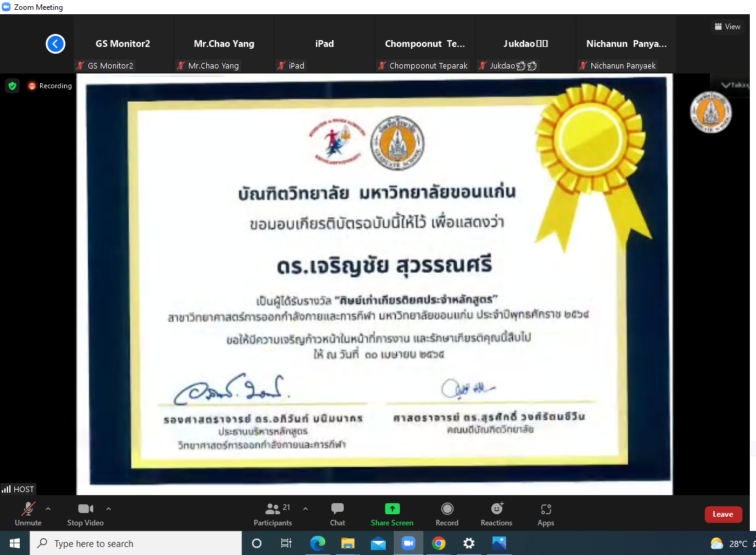Click the GS Monitor2 participant tile
Viewport: 756px width, 555px height.
point(123,44)
